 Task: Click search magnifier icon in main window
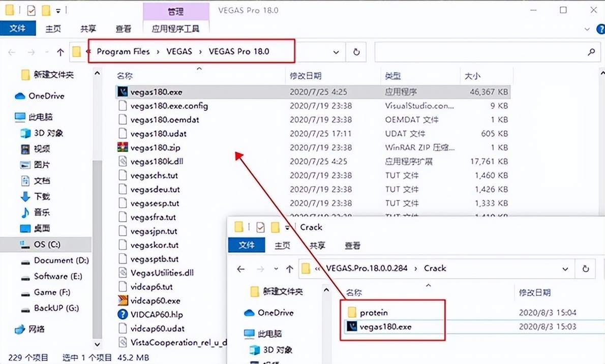click(591, 52)
